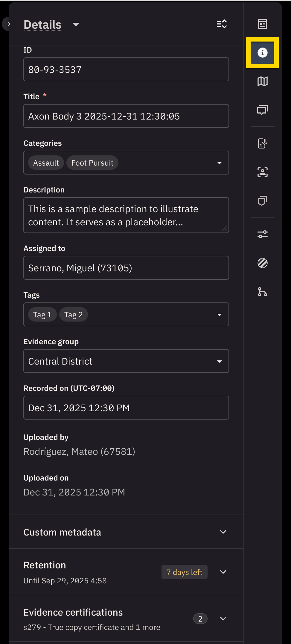Expand the Retention section
291x644 pixels.
tap(223, 572)
